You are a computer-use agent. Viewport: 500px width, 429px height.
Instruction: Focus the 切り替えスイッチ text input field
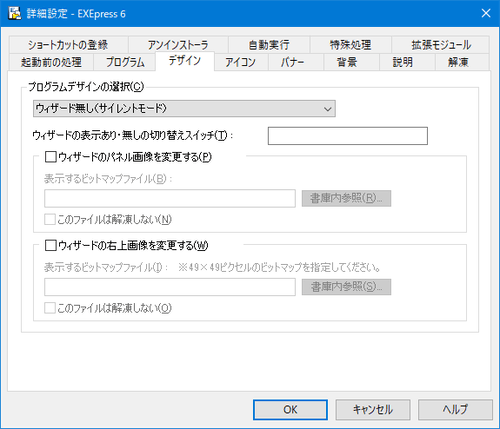(348, 136)
